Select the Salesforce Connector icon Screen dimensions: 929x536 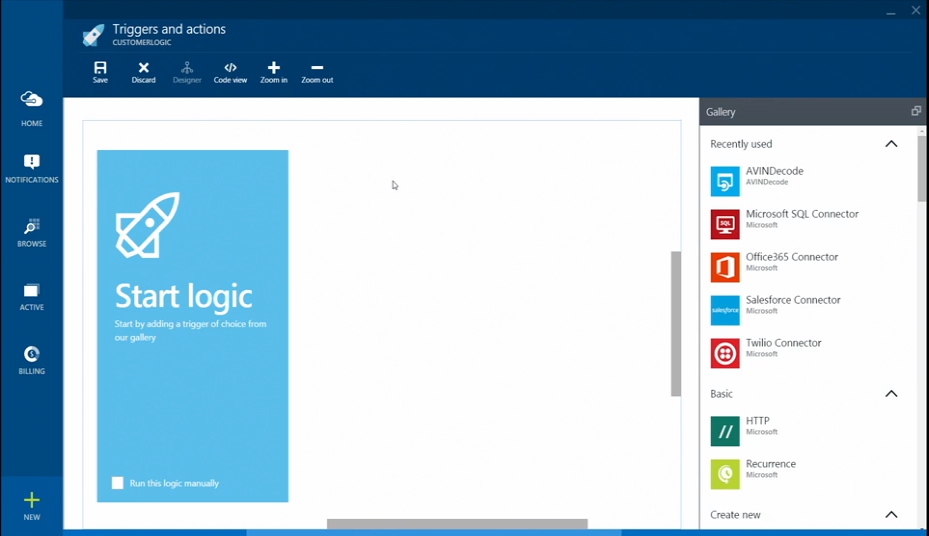tap(725, 310)
